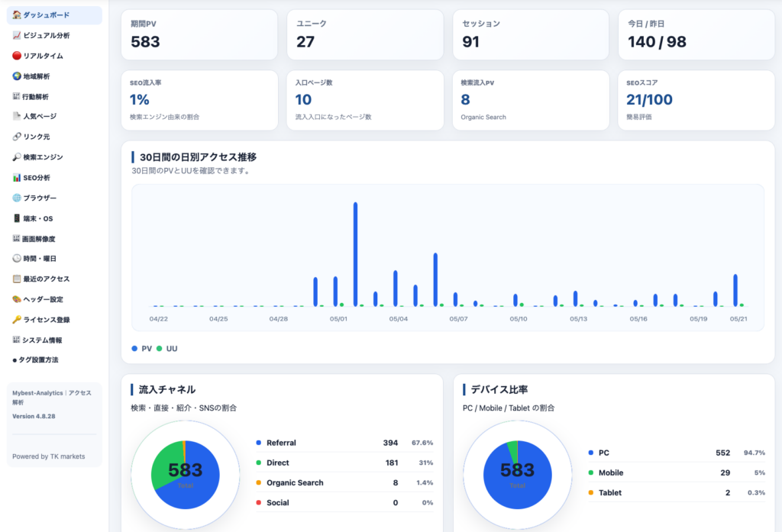Screen dimensions: 782x532
Task: Open ライセンス登録 in the sidebar
Action: (54, 320)
